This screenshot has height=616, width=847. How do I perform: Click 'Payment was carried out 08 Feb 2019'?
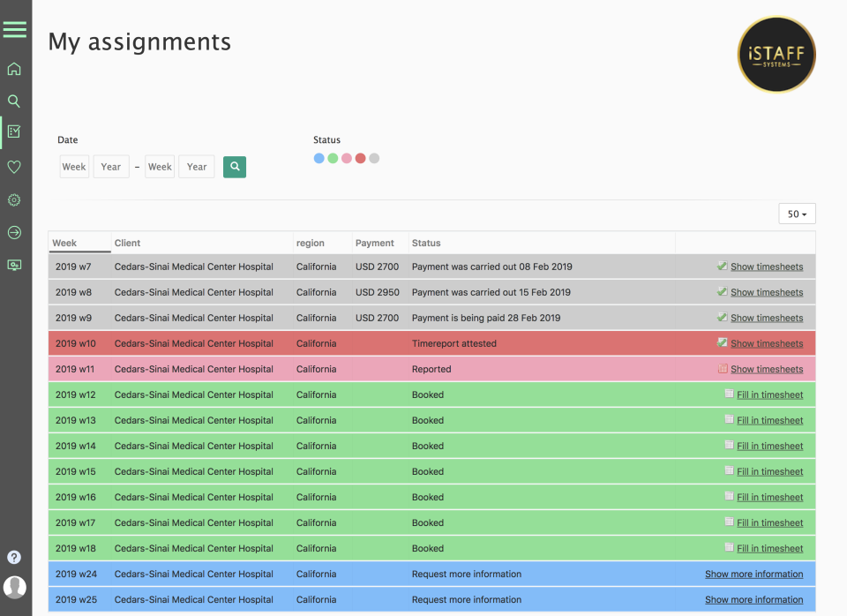[x=491, y=267]
